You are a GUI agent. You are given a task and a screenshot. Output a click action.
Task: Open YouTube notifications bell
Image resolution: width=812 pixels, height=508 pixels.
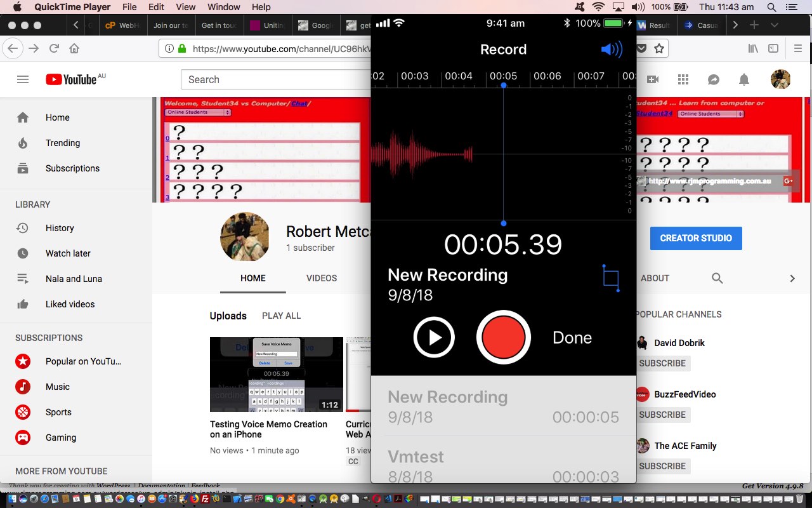point(744,79)
